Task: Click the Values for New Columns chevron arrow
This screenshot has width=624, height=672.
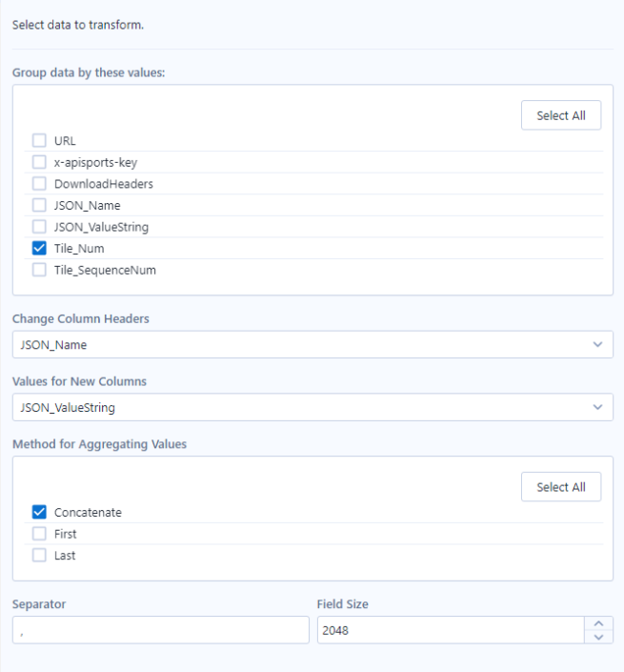Action: click(x=597, y=407)
